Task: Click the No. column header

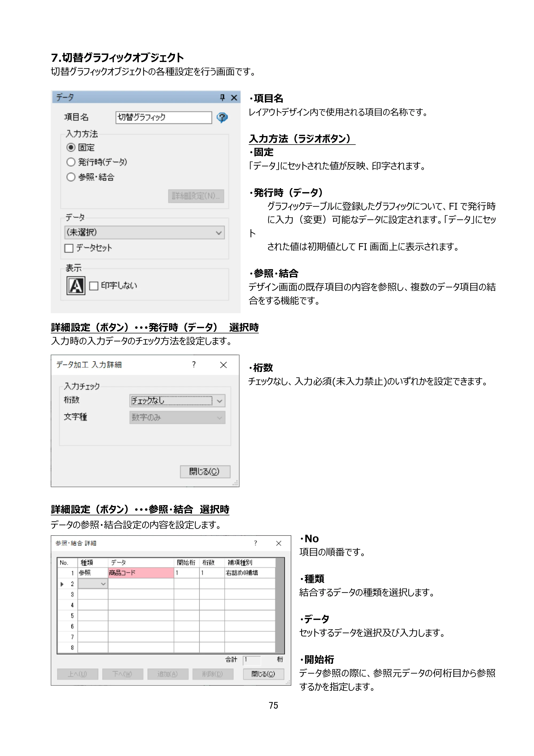Action: (68, 563)
